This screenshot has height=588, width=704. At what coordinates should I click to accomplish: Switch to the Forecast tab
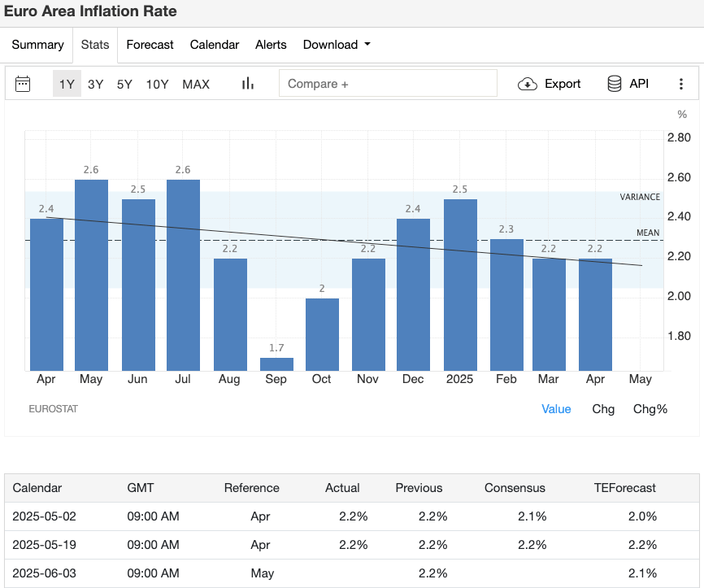pyautogui.click(x=150, y=45)
